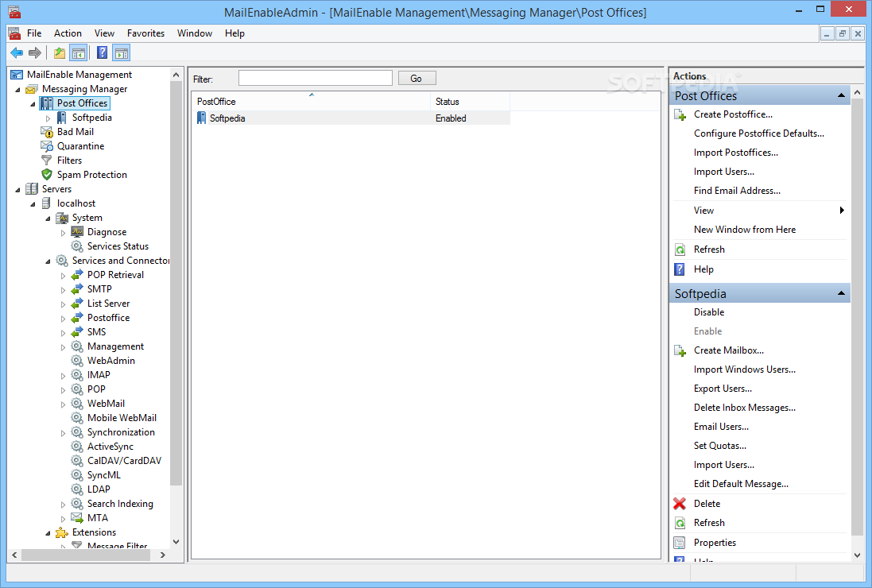Viewport: 872px width, 588px height.
Task: Open the File menu
Action: (34, 33)
